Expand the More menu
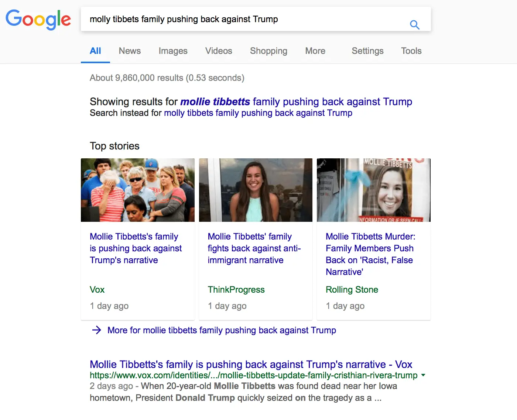Screen dimensions: 517x420 pyautogui.click(x=315, y=51)
